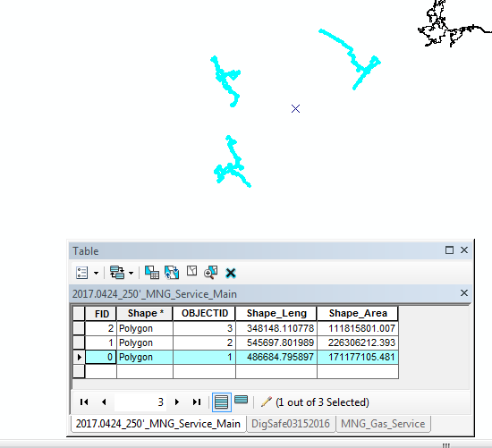Click the selected row indicator for FID 0

coord(79,357)
